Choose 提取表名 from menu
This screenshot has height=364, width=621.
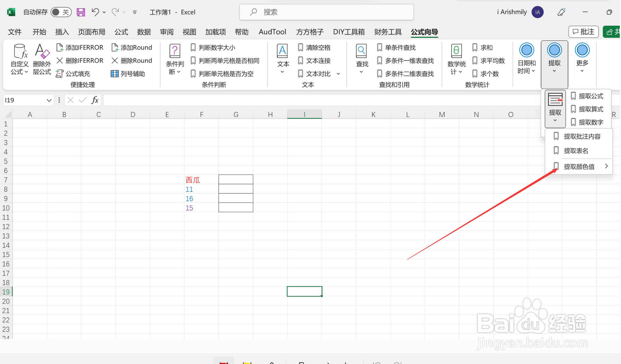pos(578,151)
